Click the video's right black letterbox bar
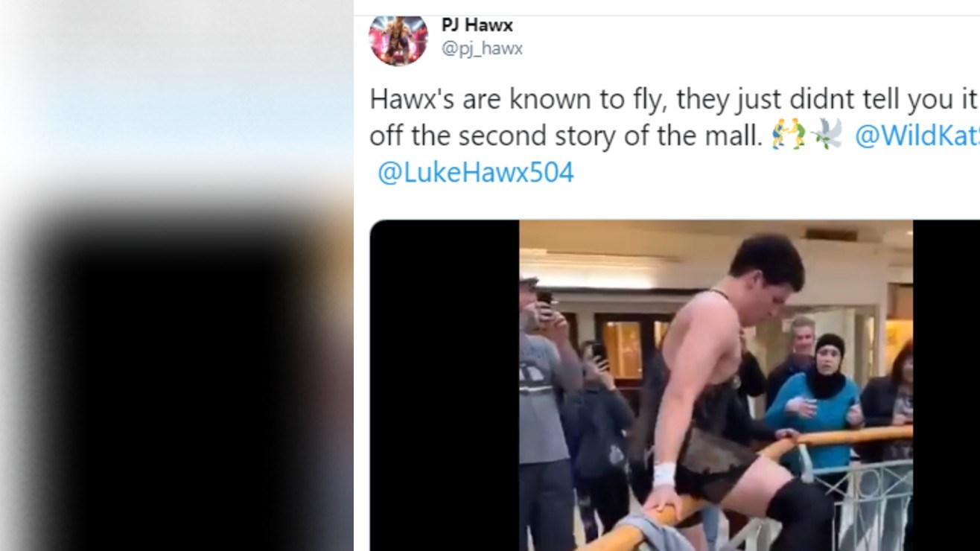The image size is (980, 551). pos(946,386)
